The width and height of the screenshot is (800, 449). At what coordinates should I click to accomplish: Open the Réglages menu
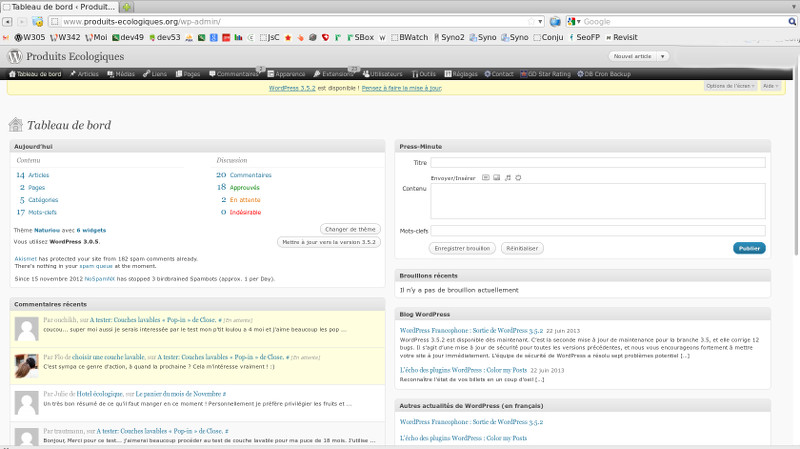tap(461, 74)
